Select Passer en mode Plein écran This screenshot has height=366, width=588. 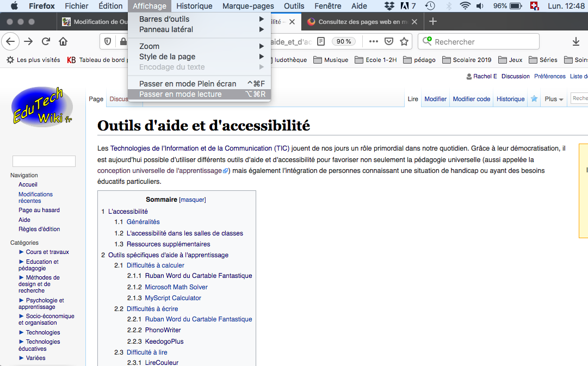199,84
